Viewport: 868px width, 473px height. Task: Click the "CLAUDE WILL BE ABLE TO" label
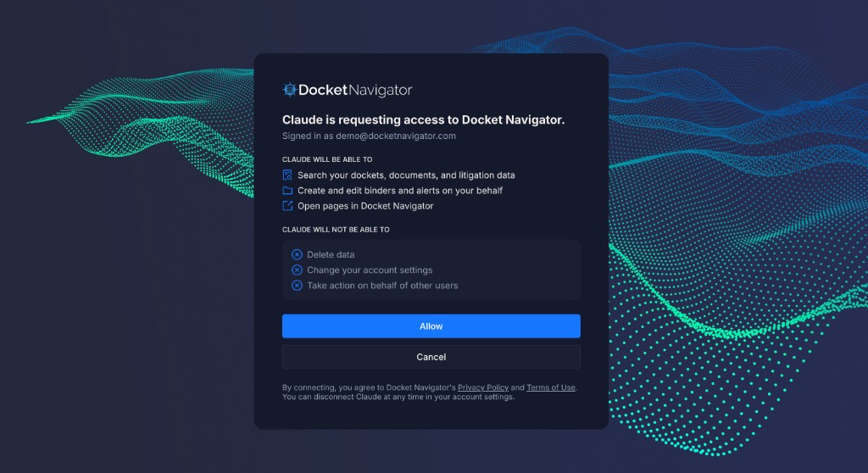(327, 159)
